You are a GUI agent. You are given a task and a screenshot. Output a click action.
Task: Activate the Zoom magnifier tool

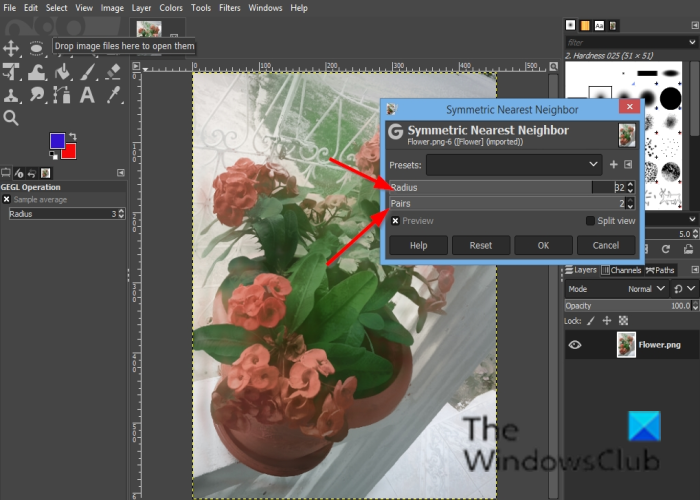[12, 118]
